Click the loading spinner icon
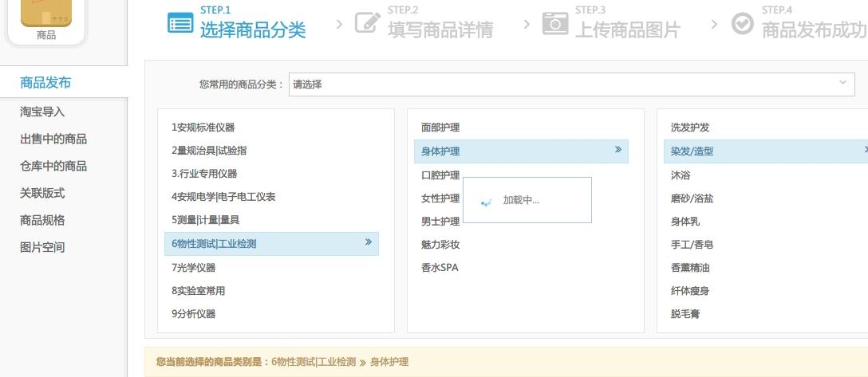Screen dimensions: 868x377 pyautogui.click(x=486, y=201)
